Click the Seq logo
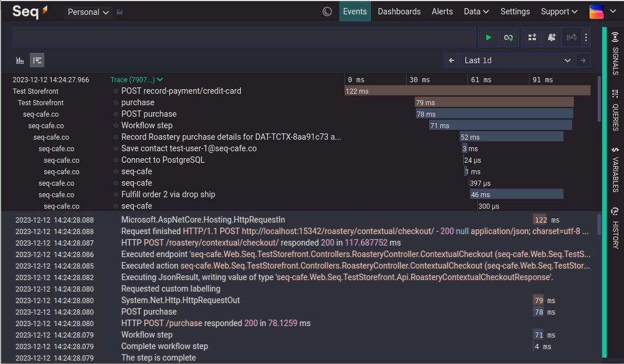 pos(30,12)
